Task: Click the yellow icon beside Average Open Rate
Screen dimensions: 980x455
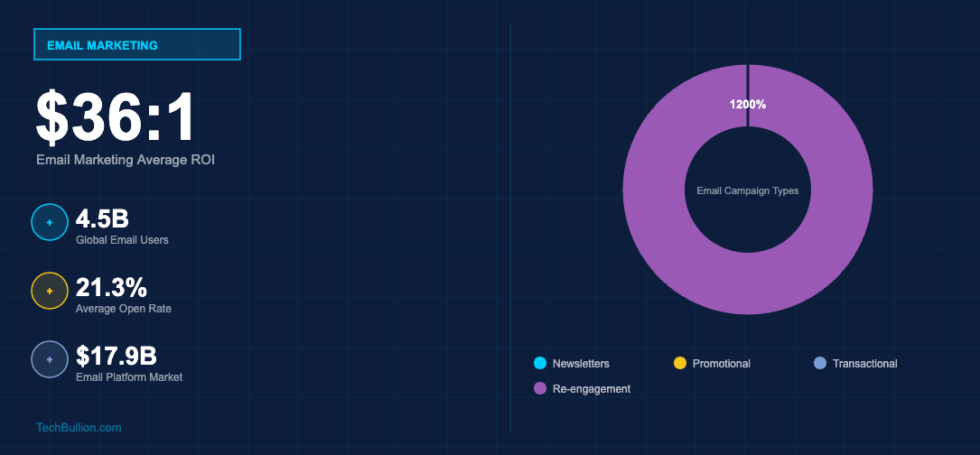Action: 49,291
